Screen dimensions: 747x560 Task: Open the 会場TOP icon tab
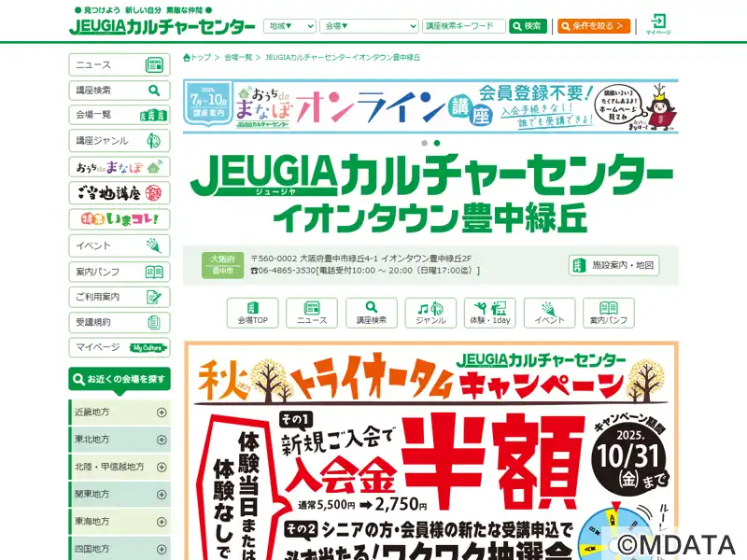[x=252, y=313]
